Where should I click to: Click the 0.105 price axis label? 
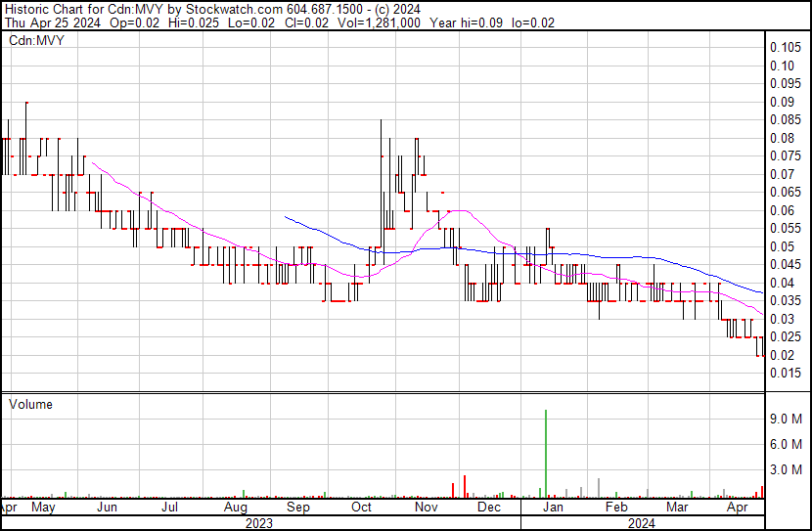click(x=785, y=48)
